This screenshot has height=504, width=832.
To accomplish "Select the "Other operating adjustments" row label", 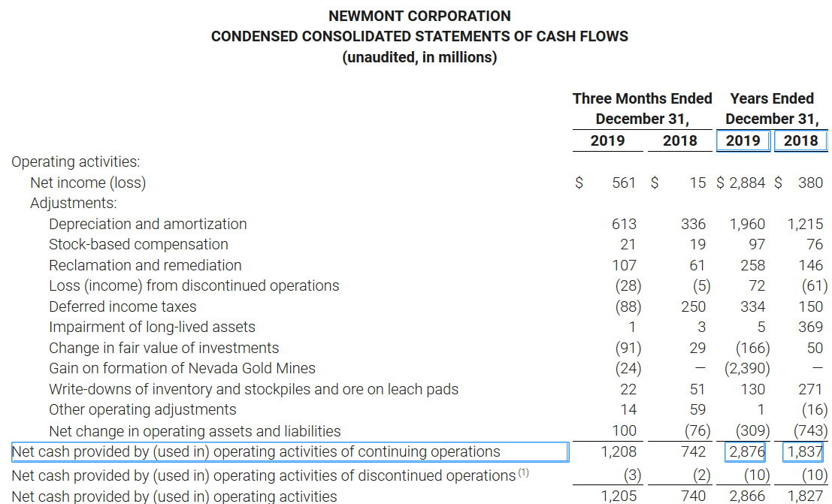I will (x=143, y=409).
